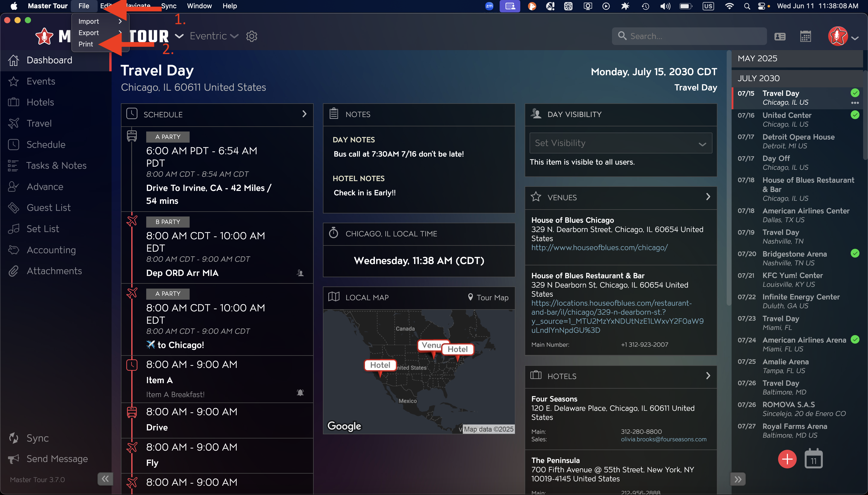Open the macOS Control Center icon
The image size is (868, 495).
[762, 6]
